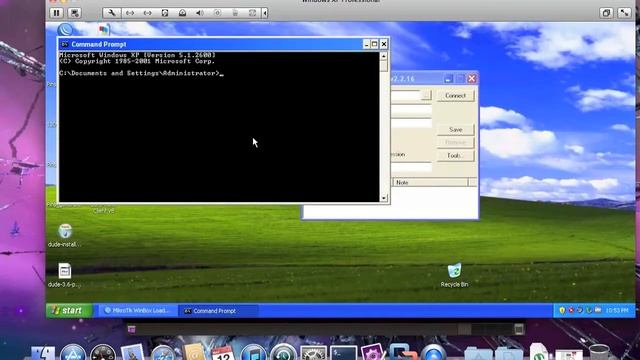Click Command Prompt scroll up arrow
Image resolution: width=640 pixels, height=360 pixels.
coord(384,56)
